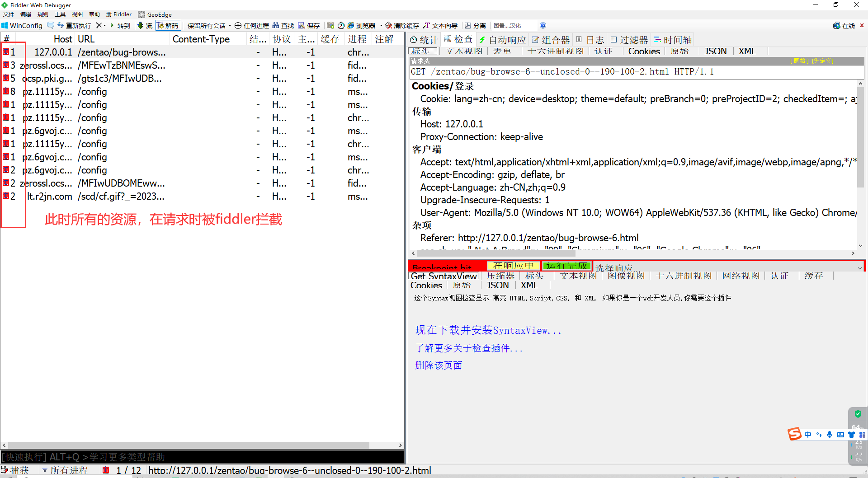868x478 pixels.
Task: Click the green Run to Completion button
Action: 566,266
